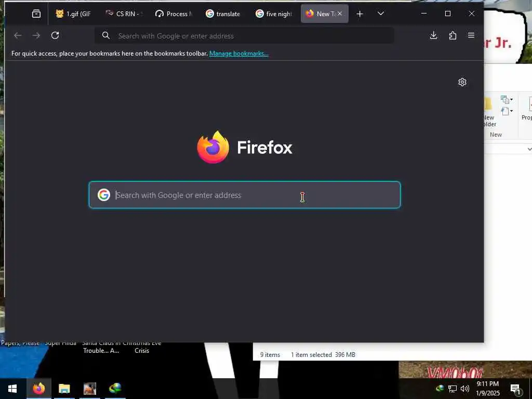This screenshot has height=399, width=532.
Task: Open File Explorer from taskbar
Action: 64,389
